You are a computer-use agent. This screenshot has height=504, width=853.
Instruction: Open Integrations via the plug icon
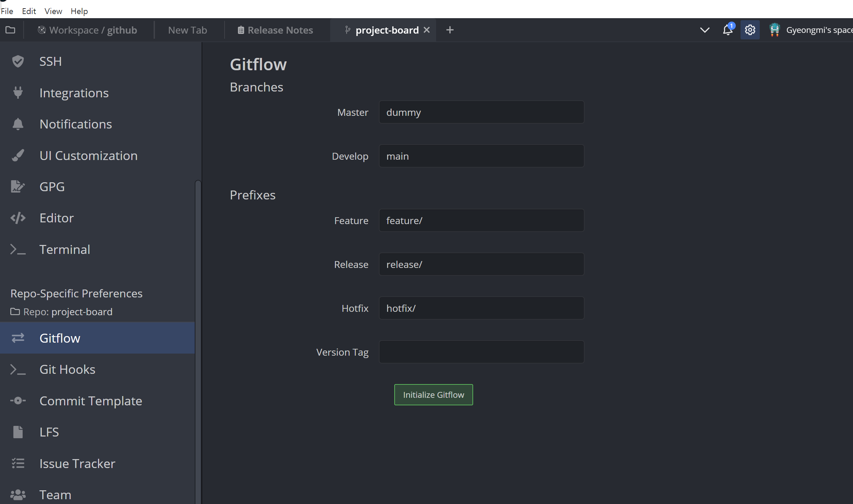pyautogui.click(x=18, y=93)
